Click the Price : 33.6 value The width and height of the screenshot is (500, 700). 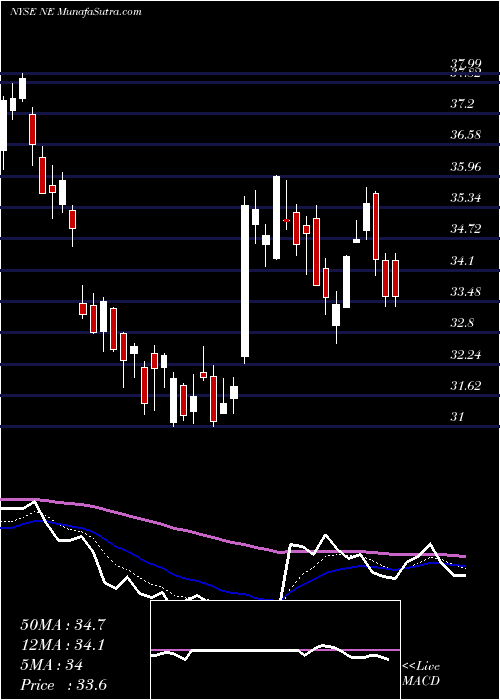point(63,685)
